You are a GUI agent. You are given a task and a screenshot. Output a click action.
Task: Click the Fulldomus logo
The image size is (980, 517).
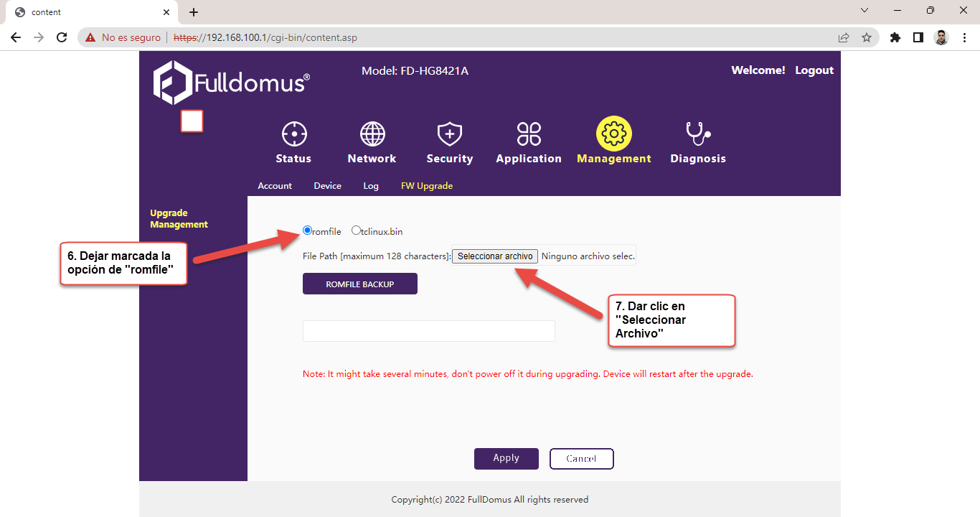pyautogui.click(x=232, y=83)
